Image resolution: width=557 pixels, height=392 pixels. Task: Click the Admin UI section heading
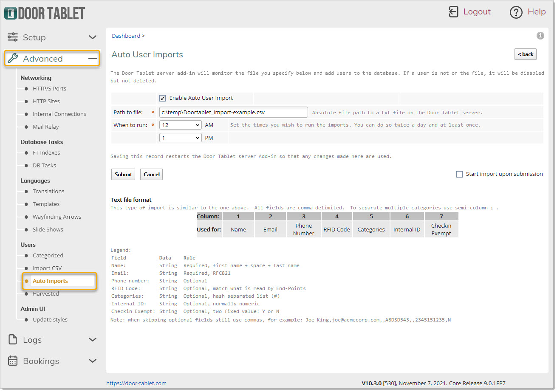click(33, 309)
